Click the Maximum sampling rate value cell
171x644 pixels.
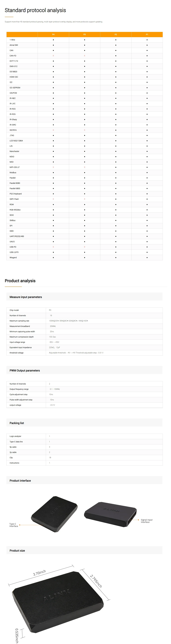coord(68,321)
